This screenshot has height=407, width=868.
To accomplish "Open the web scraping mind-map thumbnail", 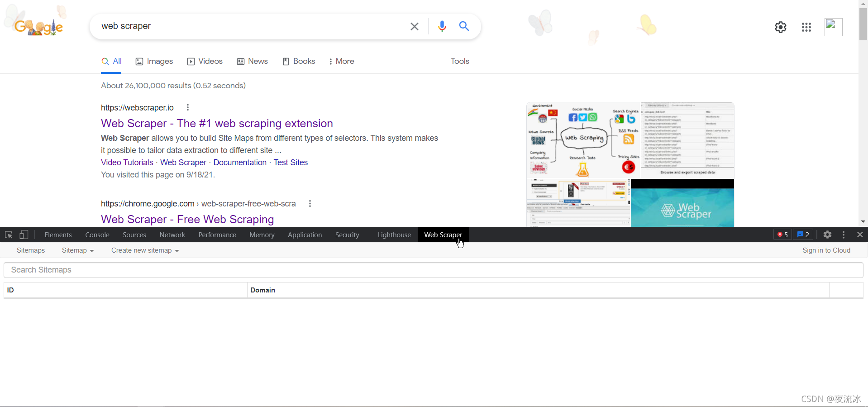I will coord(583,140).
